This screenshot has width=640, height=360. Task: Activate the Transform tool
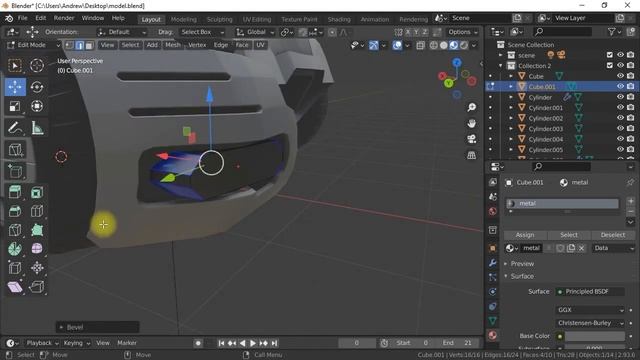(37, 107)
